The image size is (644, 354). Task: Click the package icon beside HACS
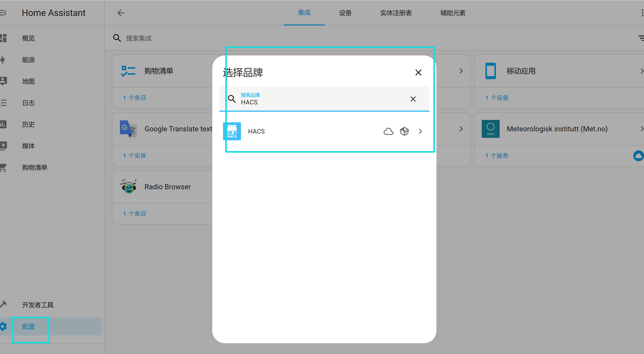(x=404, y=131)
